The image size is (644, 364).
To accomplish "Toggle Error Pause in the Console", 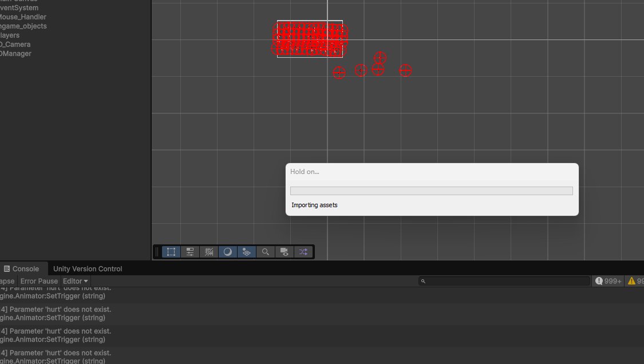I will 39,281.
